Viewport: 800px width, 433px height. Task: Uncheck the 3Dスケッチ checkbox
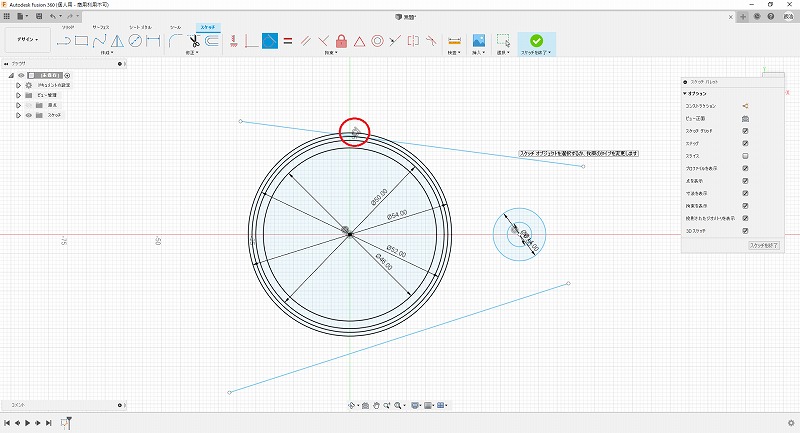[746, 230]
